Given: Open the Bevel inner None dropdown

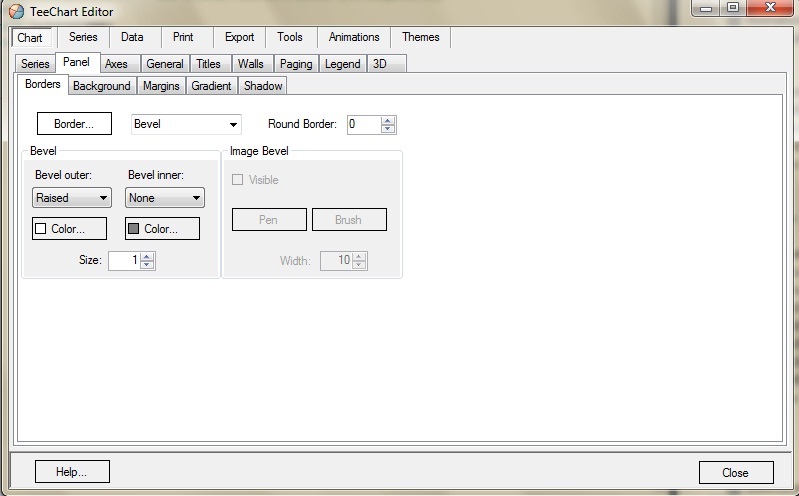Looking at the screenshot, I should [165, 198].
